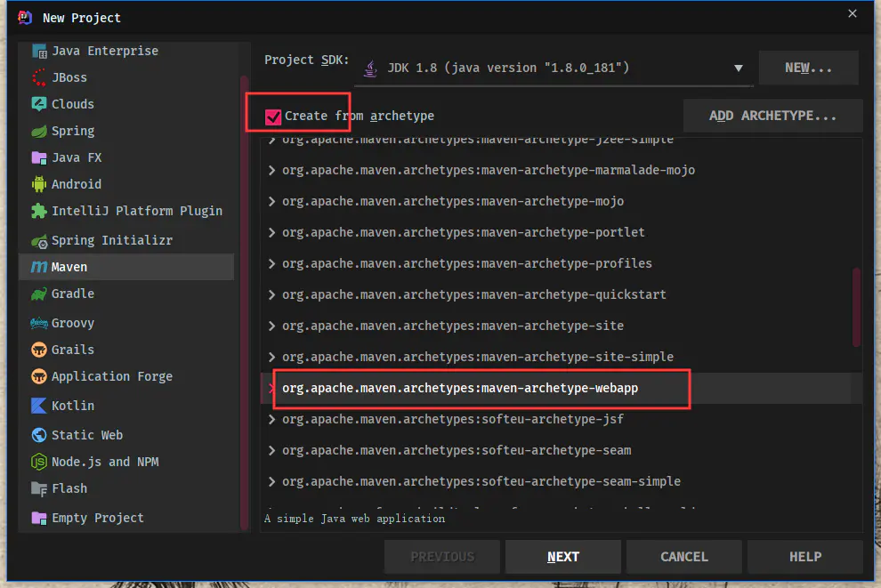Expand the maven-archetype-site node
Image resolution: width=881 pixels, height=588 pixels.
272,326
